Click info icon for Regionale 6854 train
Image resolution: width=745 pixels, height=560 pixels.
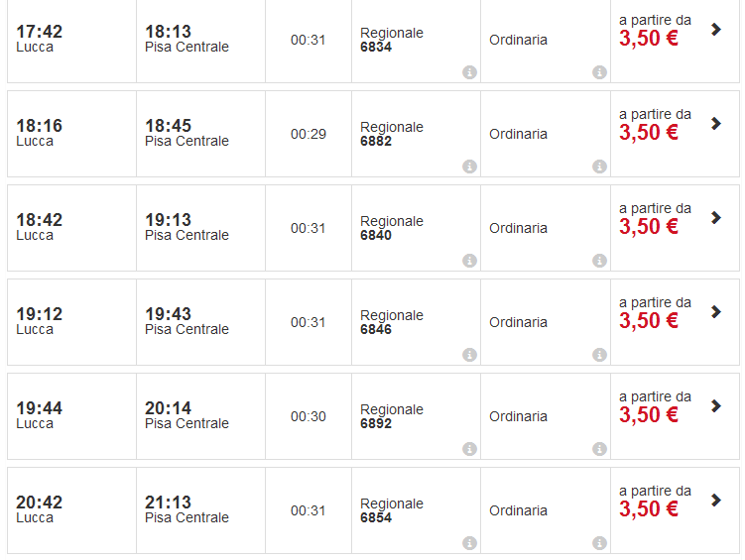point(469,543)
